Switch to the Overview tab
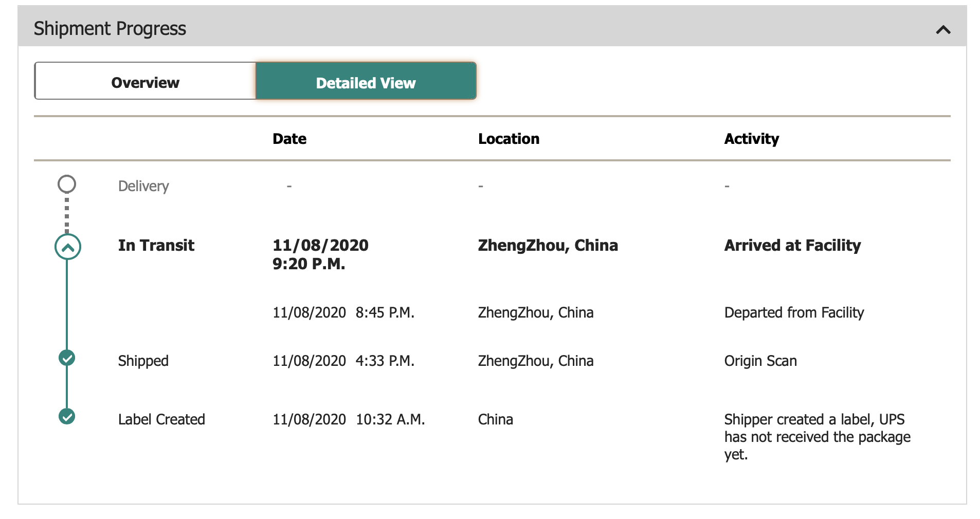Viewport: 980px width, 519px height. (145, 81)
